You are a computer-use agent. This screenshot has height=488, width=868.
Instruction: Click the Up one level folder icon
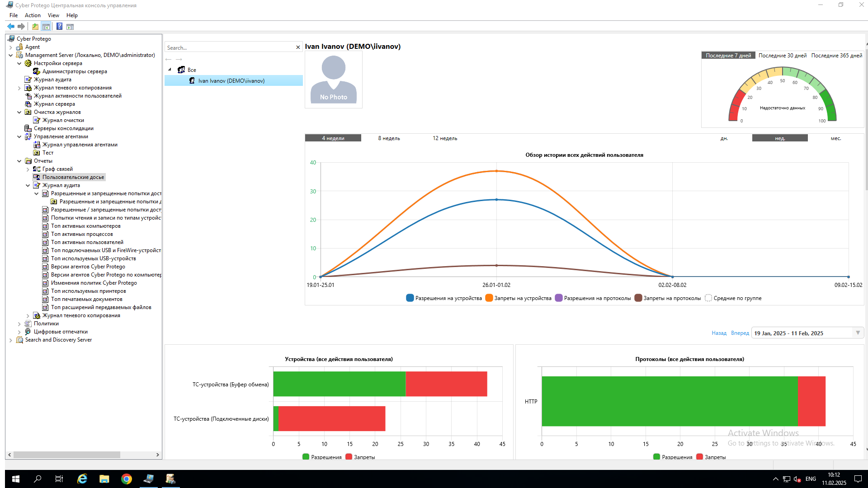[35, 27]
